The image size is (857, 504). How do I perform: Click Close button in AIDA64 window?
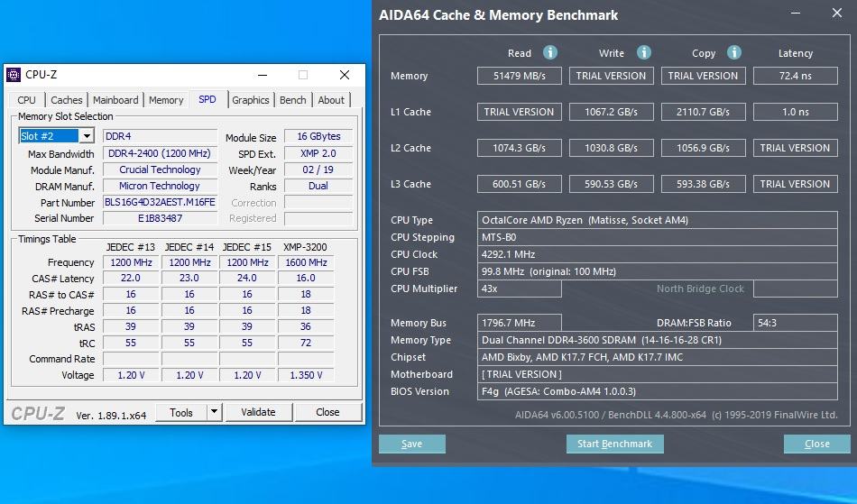[x=817, y=444]
